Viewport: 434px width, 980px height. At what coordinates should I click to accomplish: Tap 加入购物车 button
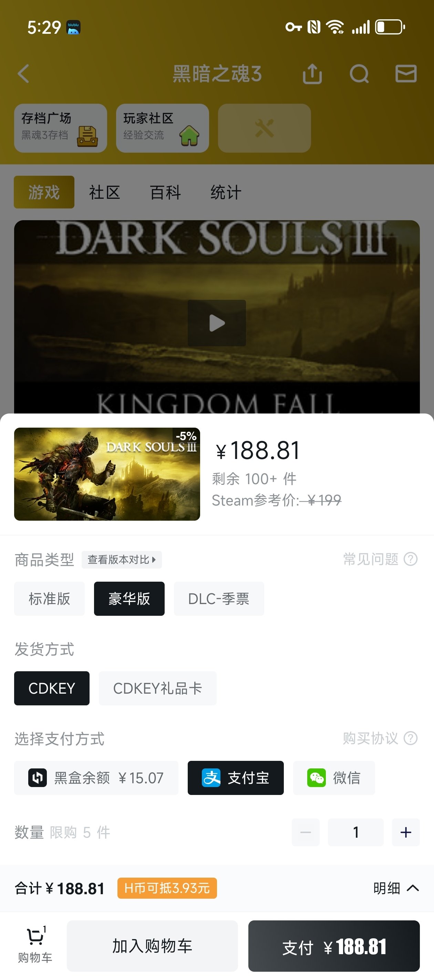tap(152, 946)
